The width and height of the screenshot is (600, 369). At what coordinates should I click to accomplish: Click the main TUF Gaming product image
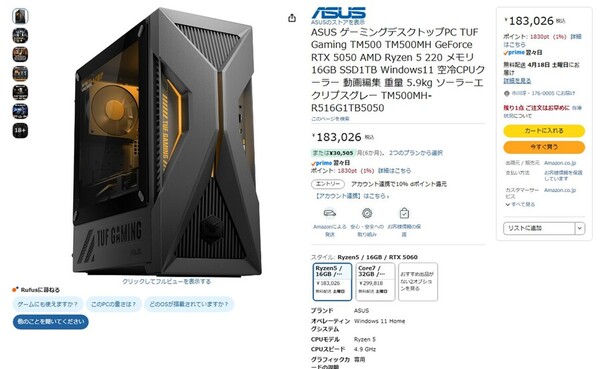point(167,142)
